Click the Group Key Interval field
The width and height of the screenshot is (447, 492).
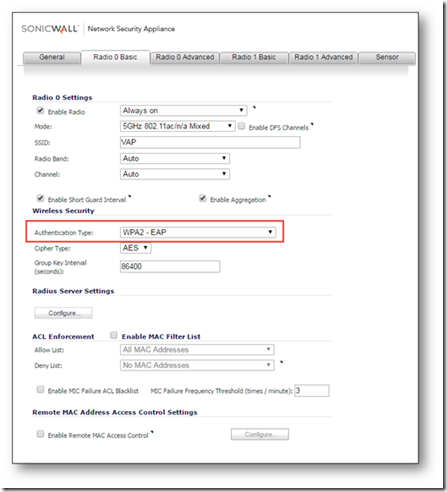[170, 266]
